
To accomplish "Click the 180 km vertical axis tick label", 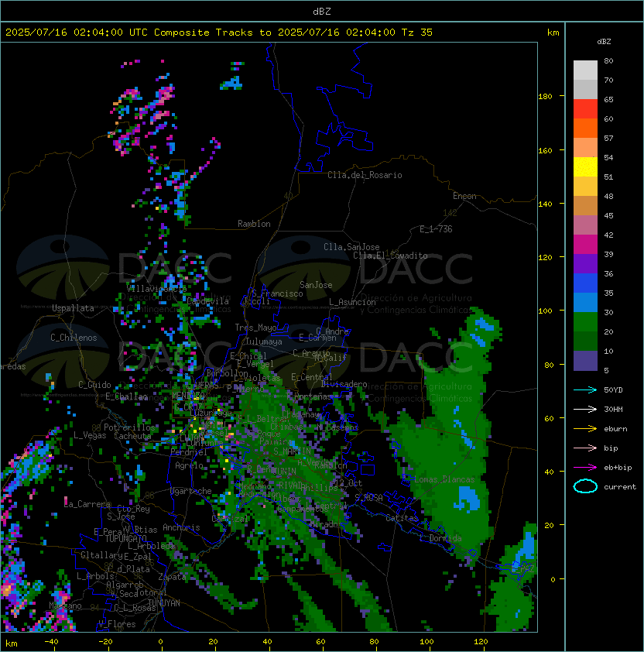I will coord(545,97).
